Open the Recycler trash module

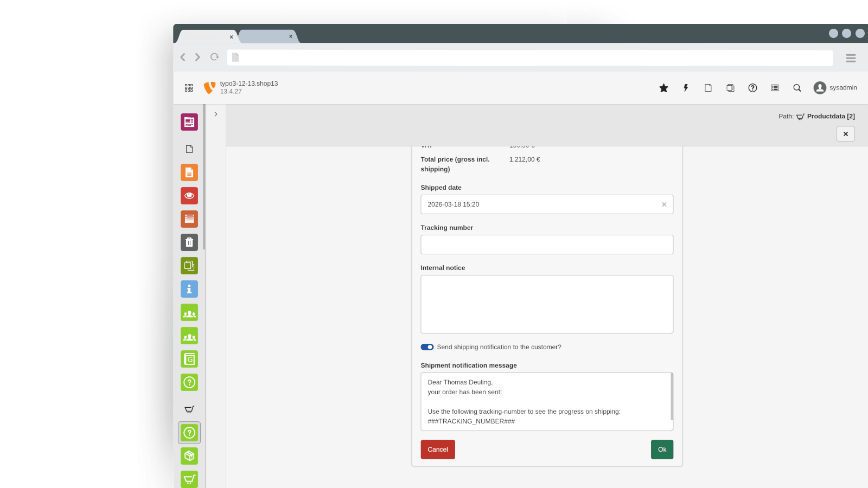(189, 242)
